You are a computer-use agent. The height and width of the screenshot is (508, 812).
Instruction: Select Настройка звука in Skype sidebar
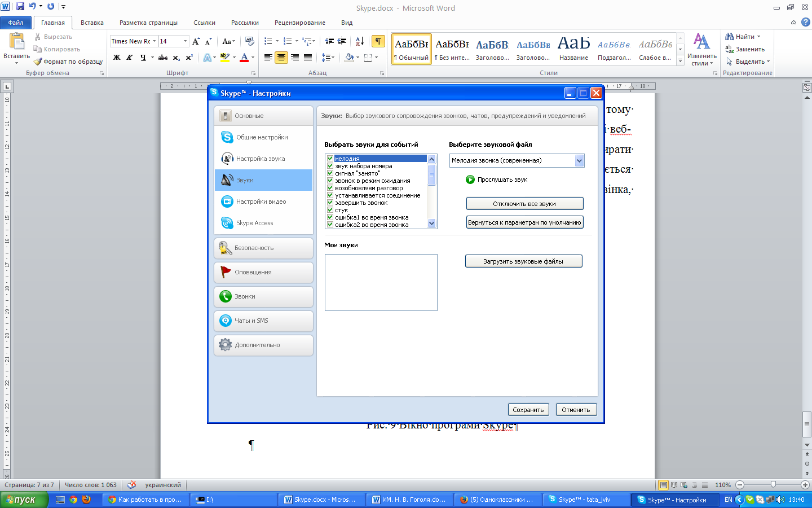263,159
